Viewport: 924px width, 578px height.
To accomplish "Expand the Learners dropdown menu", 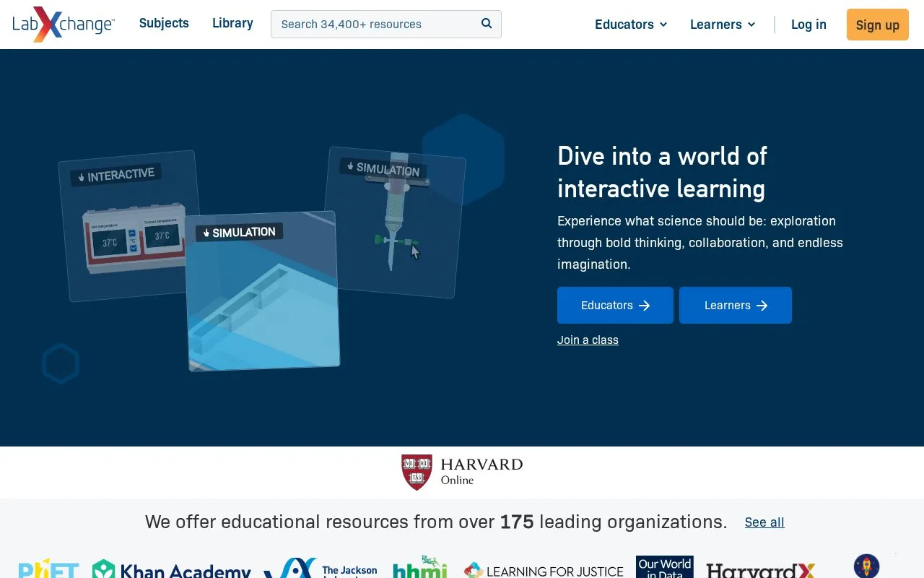I will [723, 25].
